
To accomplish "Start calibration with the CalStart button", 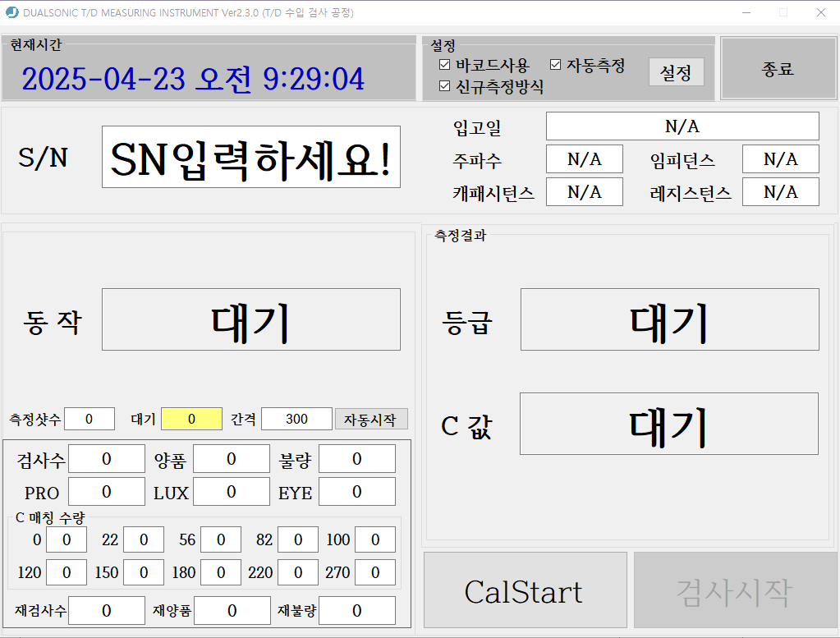I will click(x=525, y=590).
